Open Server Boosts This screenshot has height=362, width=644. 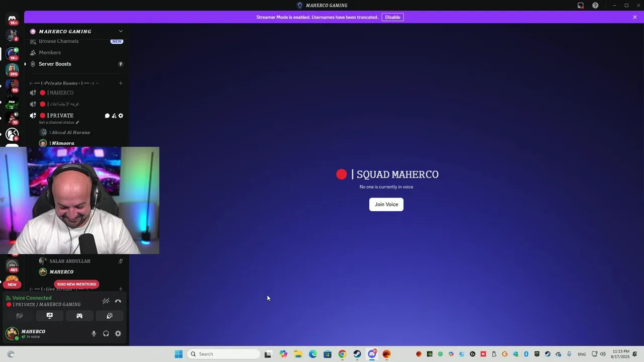pyautogui.click(x=55, y=64)
